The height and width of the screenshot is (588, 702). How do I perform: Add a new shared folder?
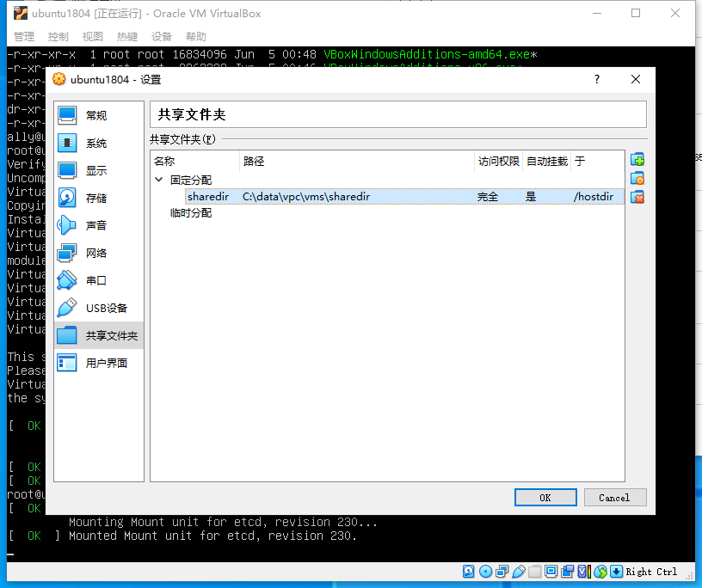pos(637,159)
